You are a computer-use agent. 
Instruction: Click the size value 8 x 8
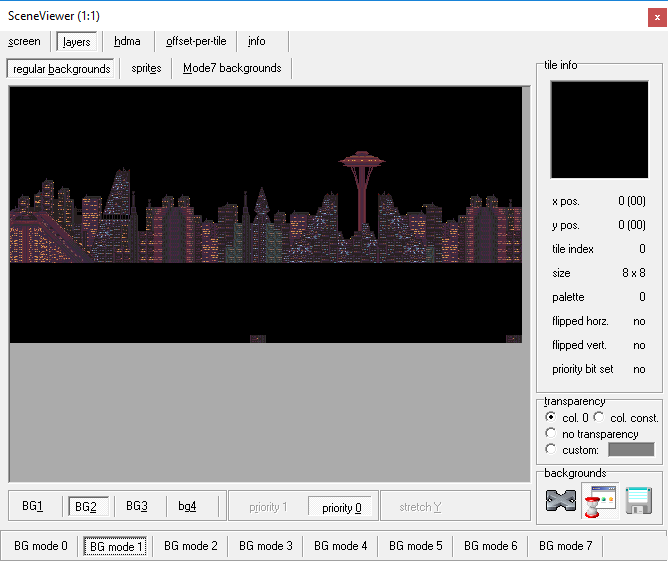click(633, 273)
